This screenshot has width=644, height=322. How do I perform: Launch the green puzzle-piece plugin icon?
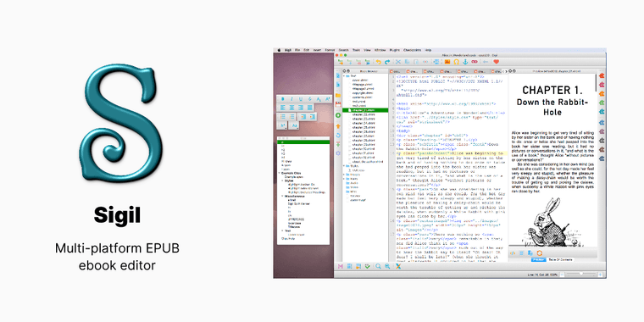click(x=602, y=103)
